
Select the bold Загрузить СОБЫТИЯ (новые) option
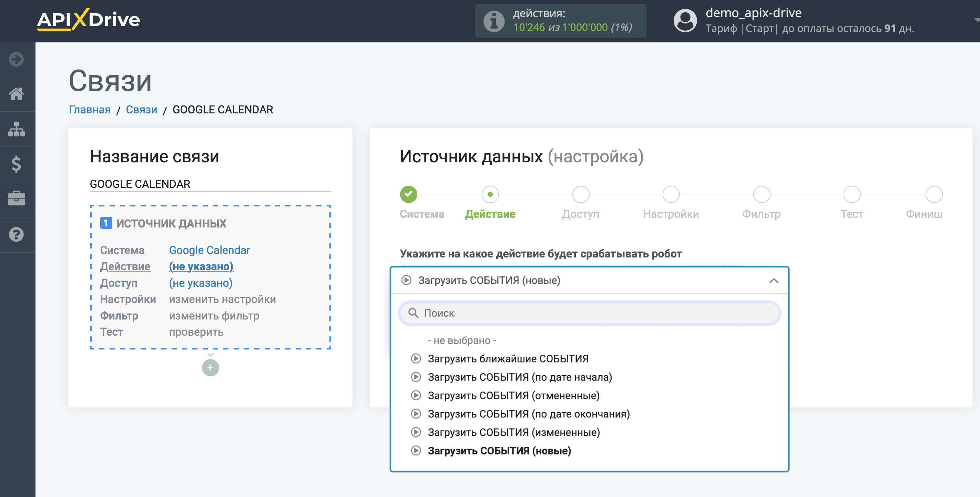point(499,450)
